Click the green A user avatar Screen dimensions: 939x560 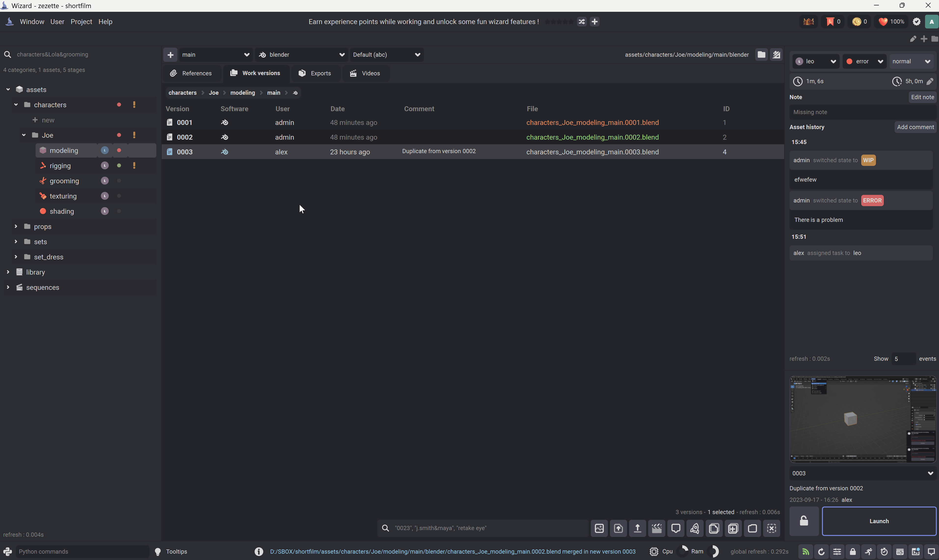pos(931,22)
